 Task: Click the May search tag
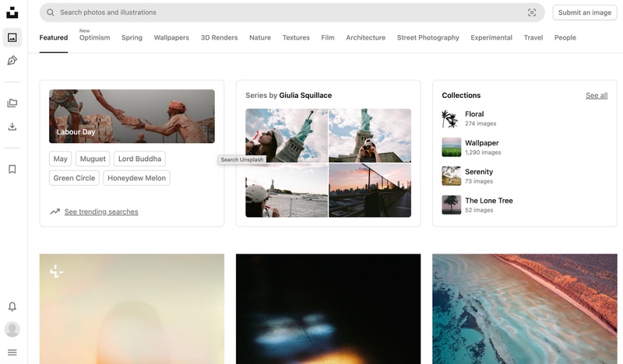point(61,159)
